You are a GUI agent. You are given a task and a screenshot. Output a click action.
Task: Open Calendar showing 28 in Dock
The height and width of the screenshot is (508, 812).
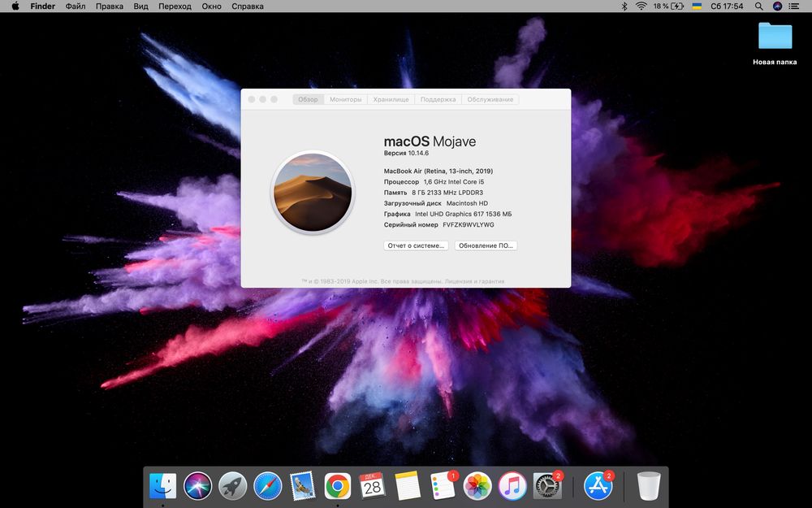pos(372,486)
